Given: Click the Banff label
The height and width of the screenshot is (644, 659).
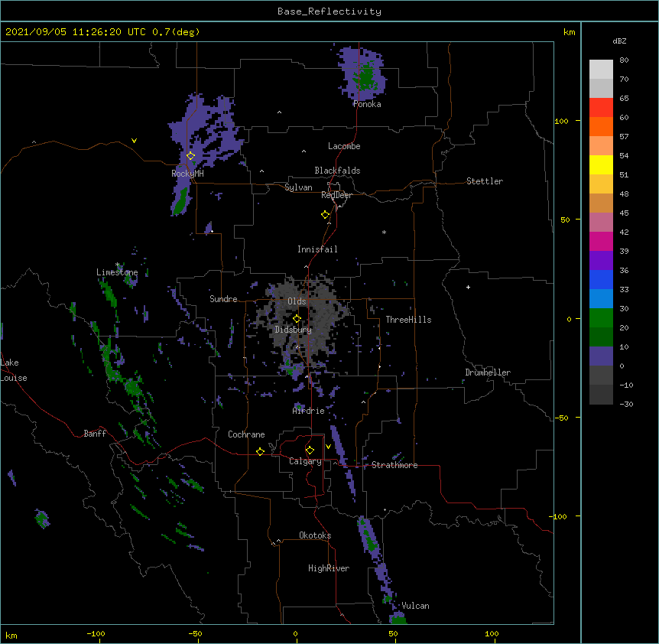Looking at the screenshot, I should point(95,434).
